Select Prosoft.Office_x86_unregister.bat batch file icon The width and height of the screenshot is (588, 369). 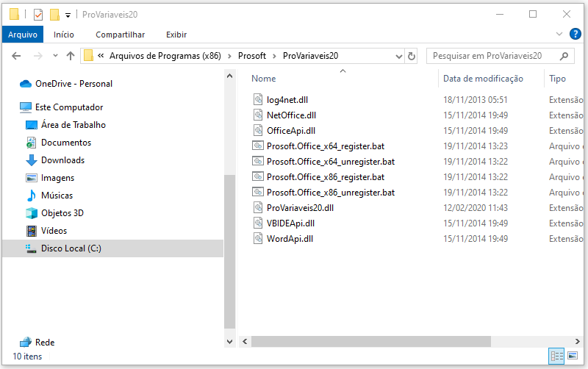point(258,192)
